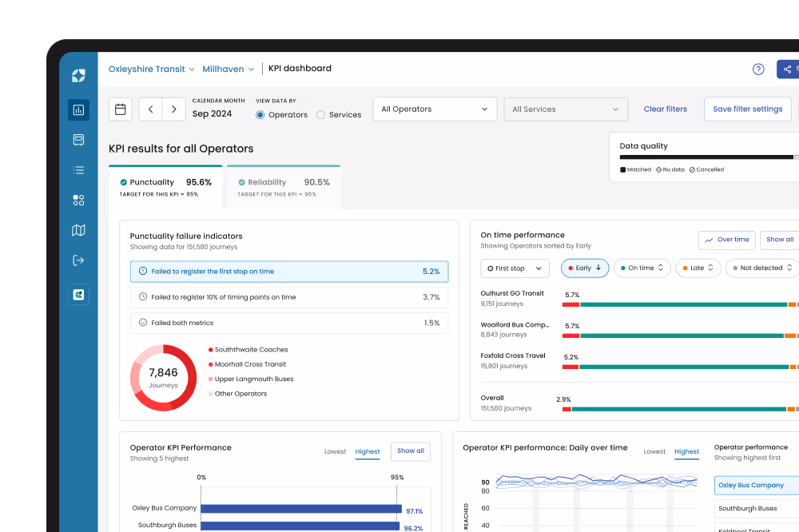This screenshot has width=799, height=532.
Task: Go to the previous calendar month
Action: click(150, 109)
